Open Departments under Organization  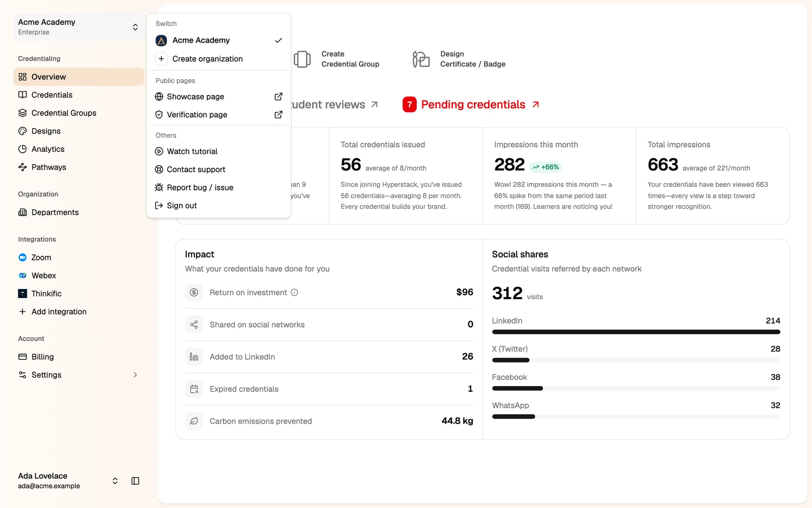(x=79, y=212)
